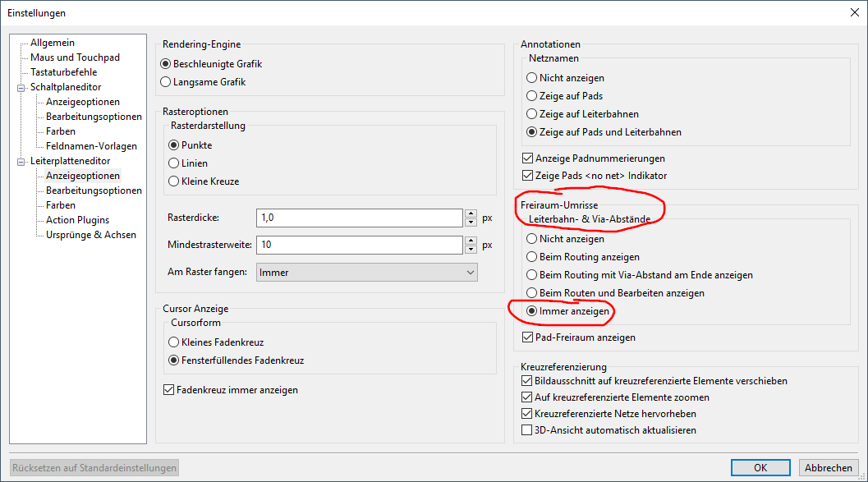Select Kleines Fadenkreuz cursor shape
Viewport: 868px width, 482px height.
[216, 342]
